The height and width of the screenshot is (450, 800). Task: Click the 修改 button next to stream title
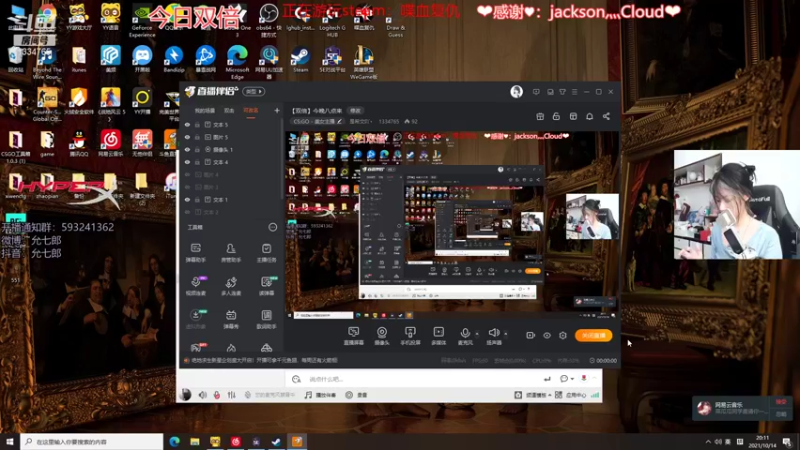click(355, 111)
